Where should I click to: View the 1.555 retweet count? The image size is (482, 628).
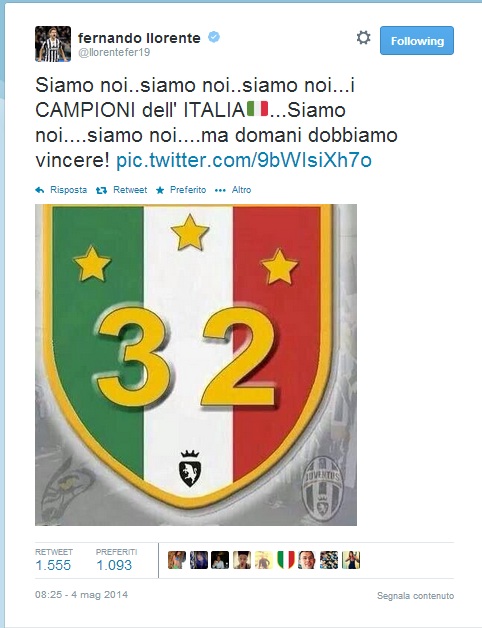point(53,565)
